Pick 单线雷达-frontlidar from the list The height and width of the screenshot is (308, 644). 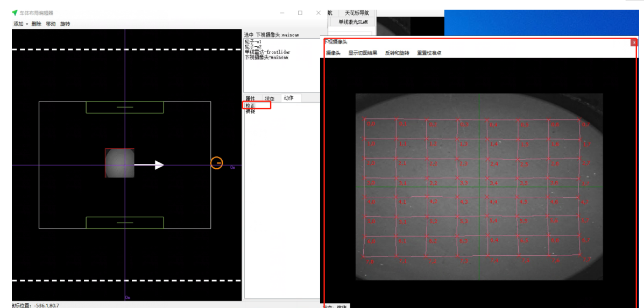click(267, 52)
